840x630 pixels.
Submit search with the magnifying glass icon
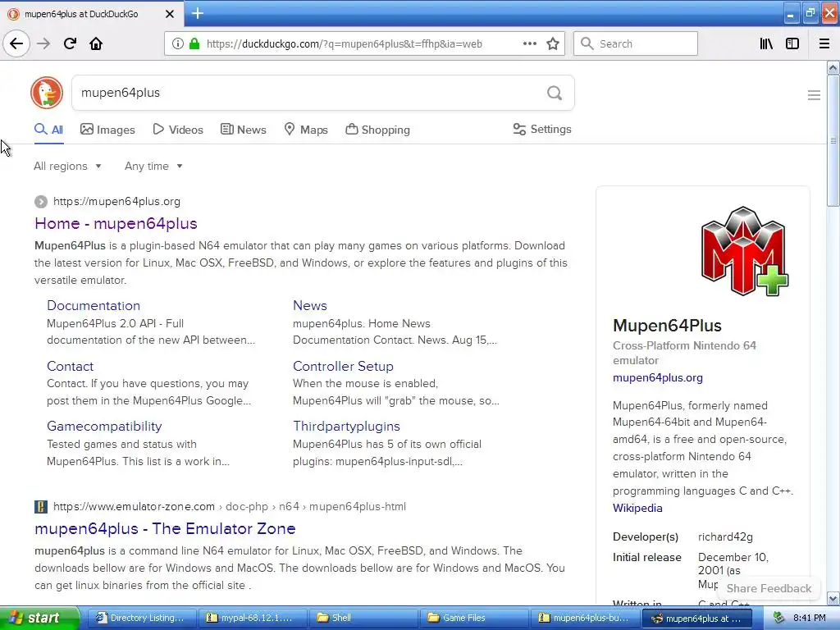pos(555,94)
